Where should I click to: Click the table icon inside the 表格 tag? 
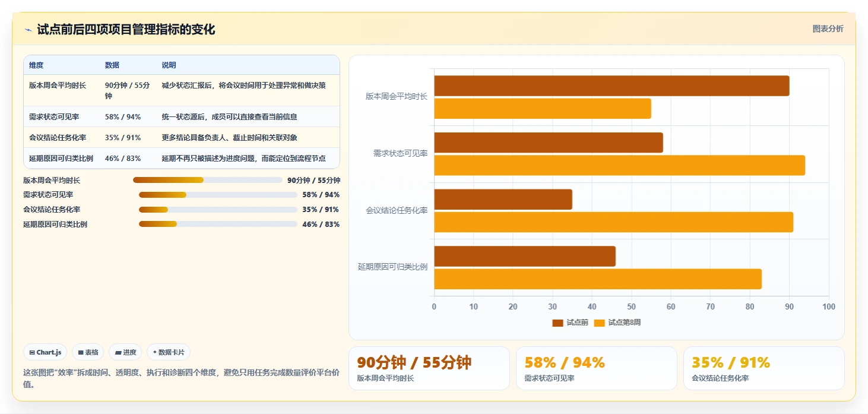click(x=81, y=352)
